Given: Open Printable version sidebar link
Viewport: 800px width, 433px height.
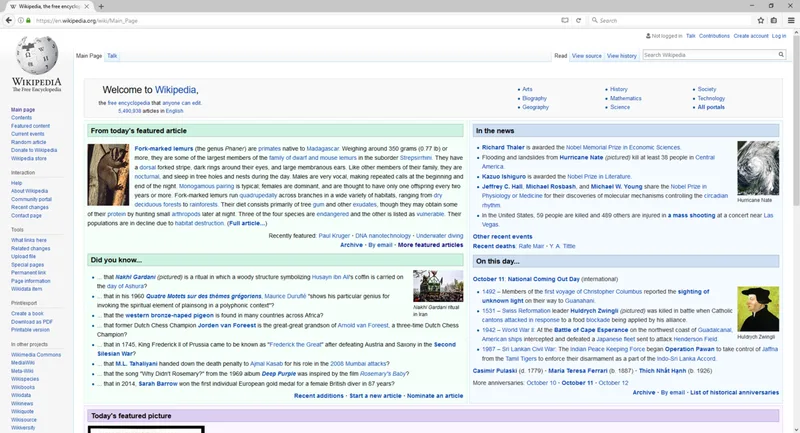Looking at the screenshot, I should click(30, 330).
